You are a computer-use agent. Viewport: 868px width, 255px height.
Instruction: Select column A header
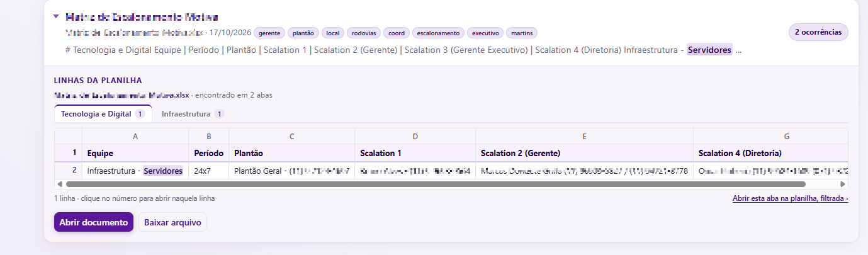tap(135, 136)
